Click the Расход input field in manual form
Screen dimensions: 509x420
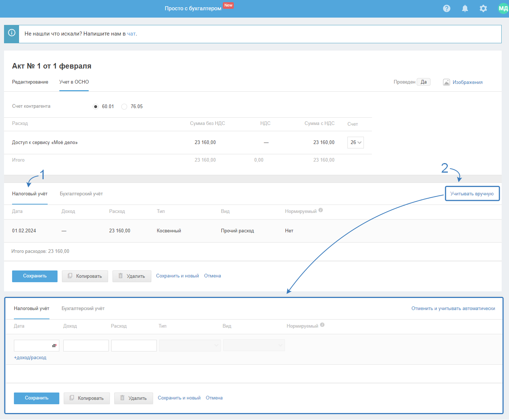134,346
